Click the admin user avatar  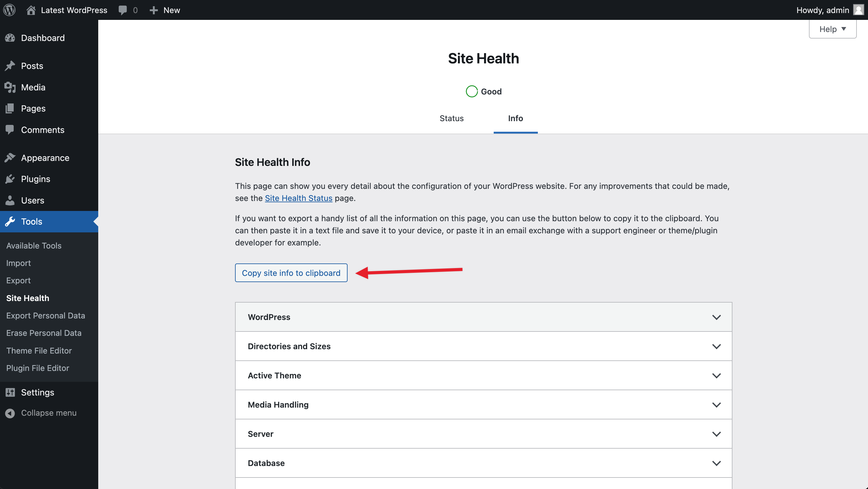pos(858,10)
